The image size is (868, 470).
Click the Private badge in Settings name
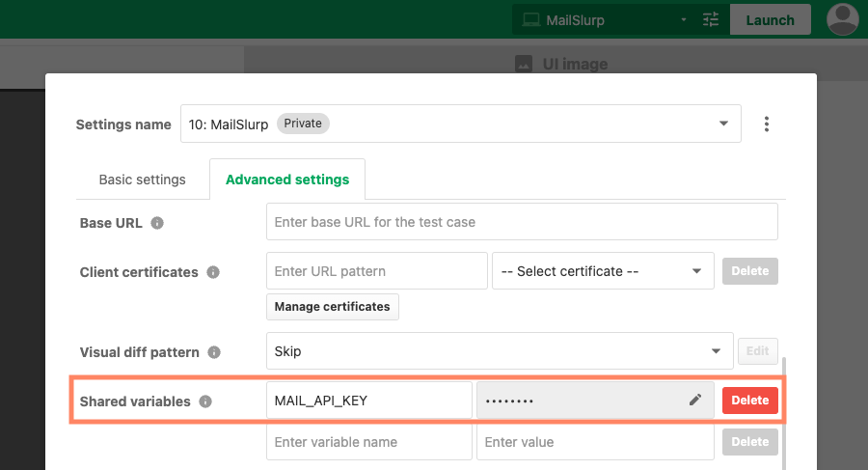click(303, 123)
